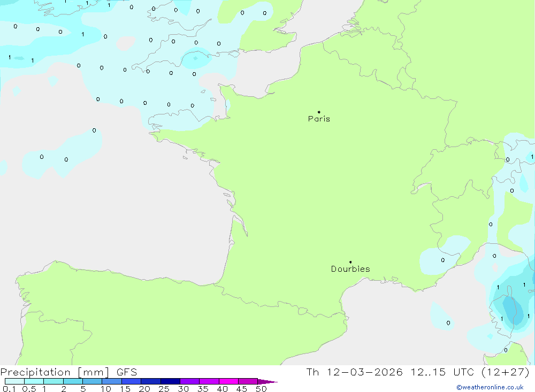Pick the 1–2 mm legend swatch
Screen dimensions: 535x392
pyautogui.click(x=53, y=381)
